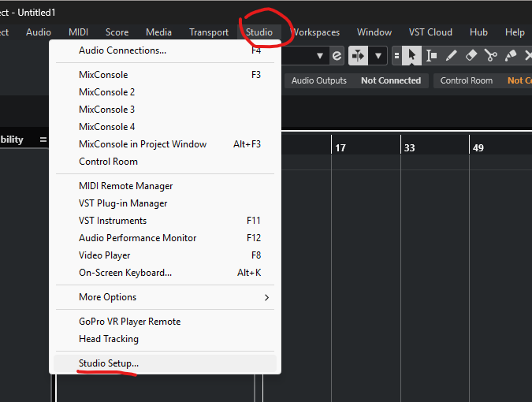Select the Range Selection tool
532x402 pixels.
[x=431, y=55]
